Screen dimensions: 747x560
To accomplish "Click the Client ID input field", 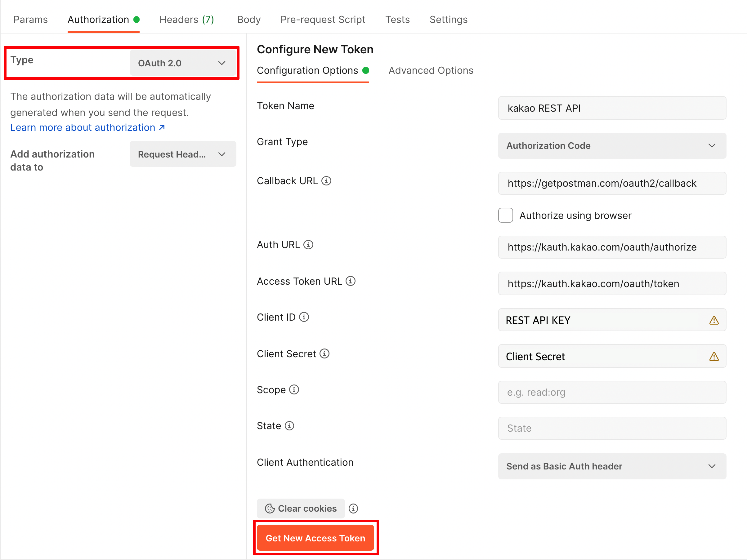I will (x=612, y=320).
